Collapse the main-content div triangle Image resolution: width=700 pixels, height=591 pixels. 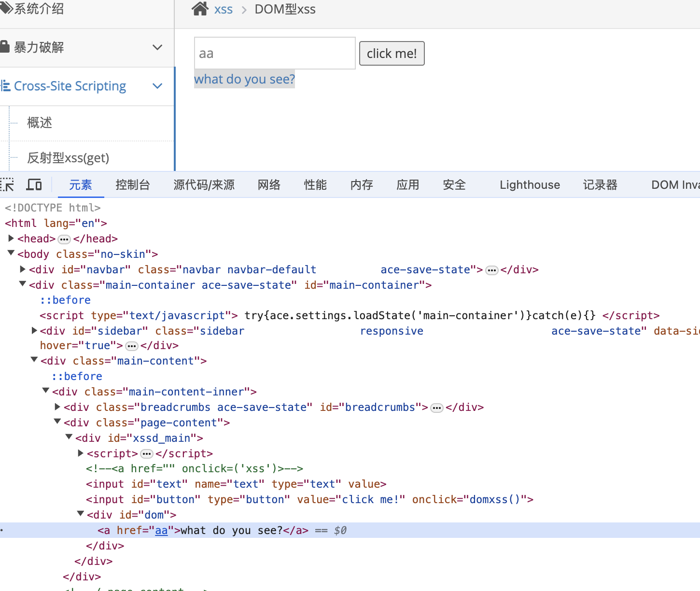34,360
